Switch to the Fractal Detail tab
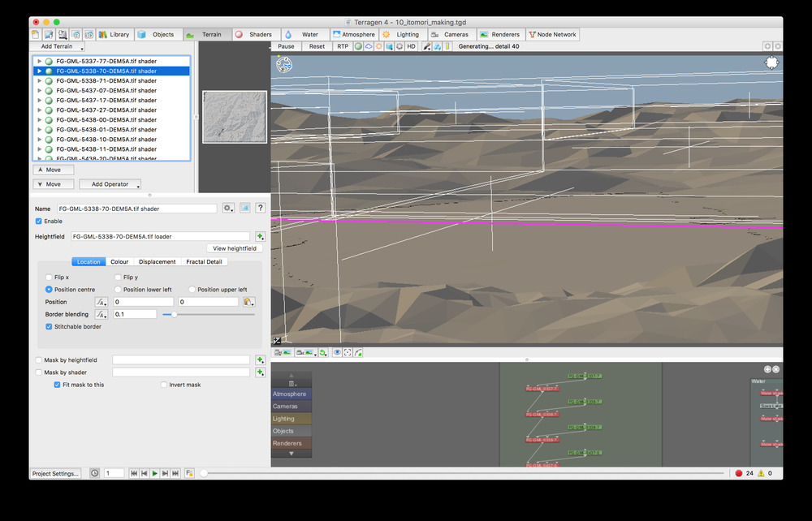The height and width of the screenshot is (521, 812). 204,262
